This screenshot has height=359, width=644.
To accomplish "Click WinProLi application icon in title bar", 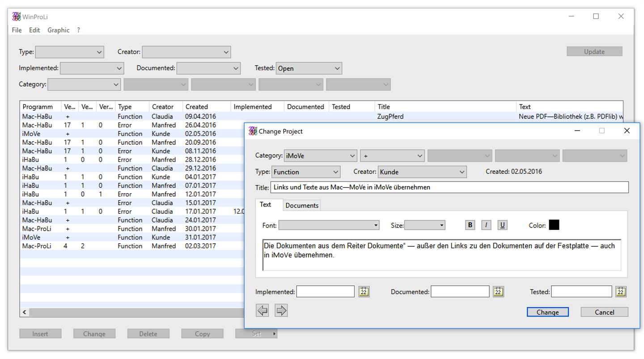I will click(x=17, y=17).
